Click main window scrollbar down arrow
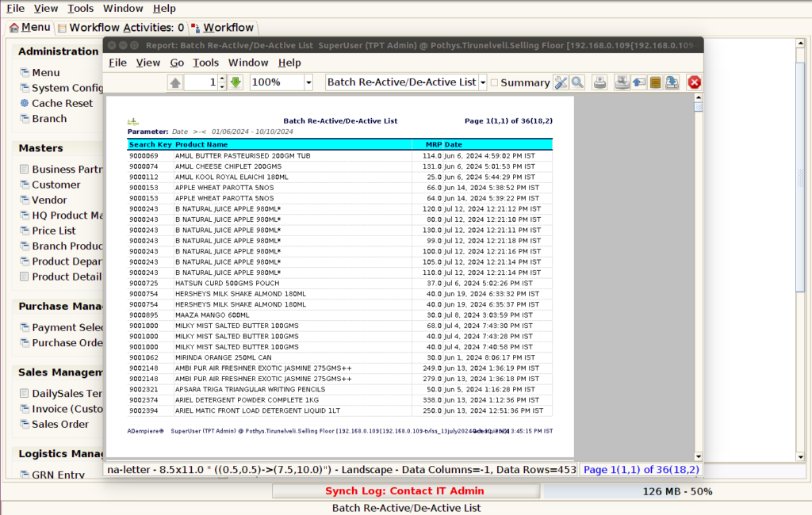 (x=801, y=457)
